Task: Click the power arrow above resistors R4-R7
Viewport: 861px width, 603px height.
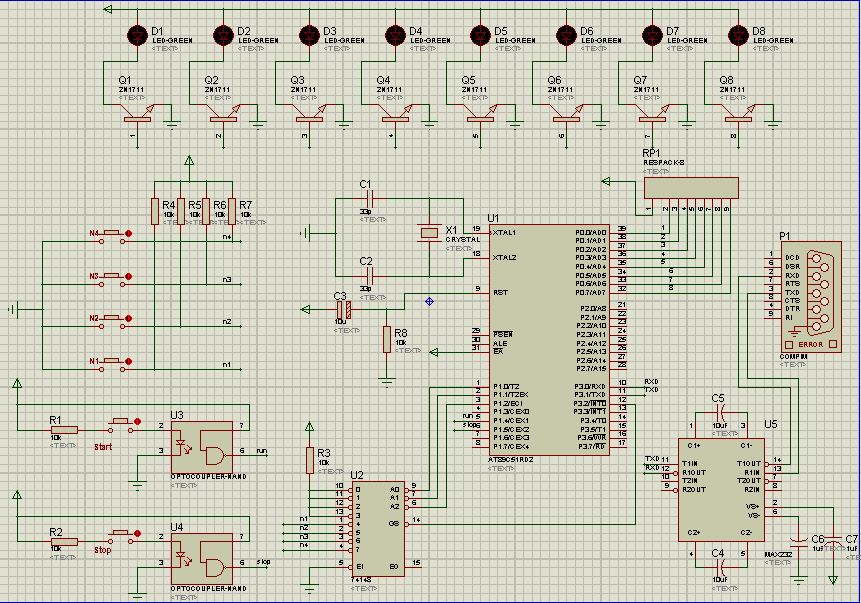Action: coord(189,160)
